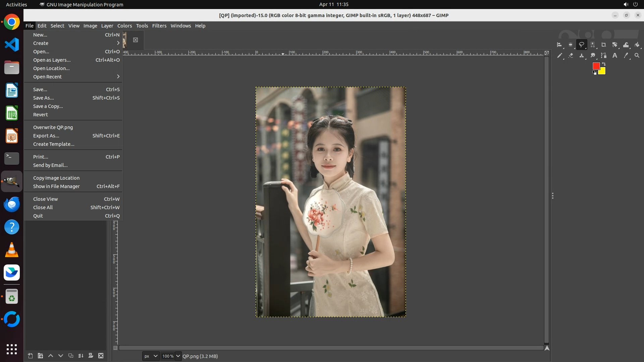Open the px unit dropdown
Image resolution: width=644 pixels, height=362 pixels.
[x=151, y=356]
